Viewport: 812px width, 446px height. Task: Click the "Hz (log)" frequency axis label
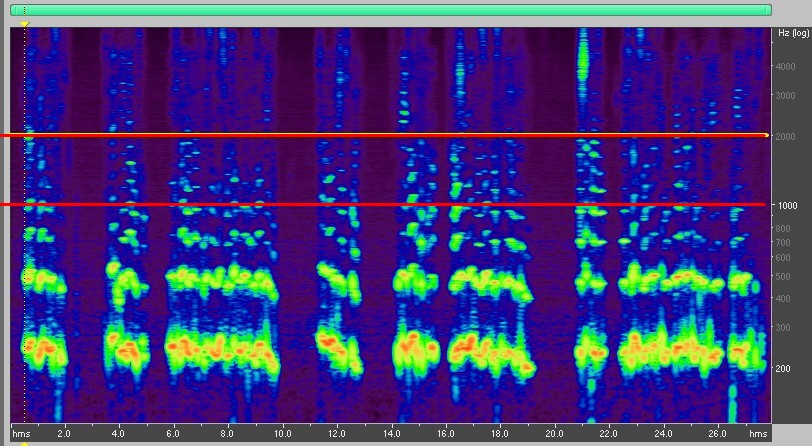click(x=793, y=33)
